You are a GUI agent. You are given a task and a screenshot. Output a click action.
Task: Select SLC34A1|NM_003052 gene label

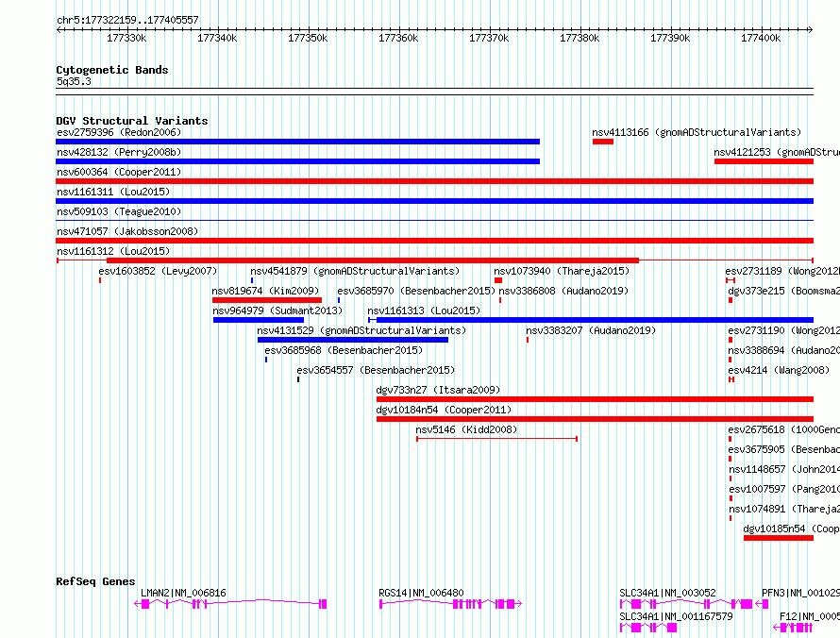tap(667, 593)
